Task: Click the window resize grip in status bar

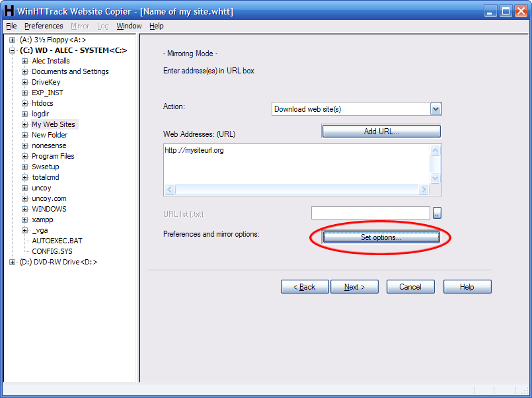Action: coord(524,390)
